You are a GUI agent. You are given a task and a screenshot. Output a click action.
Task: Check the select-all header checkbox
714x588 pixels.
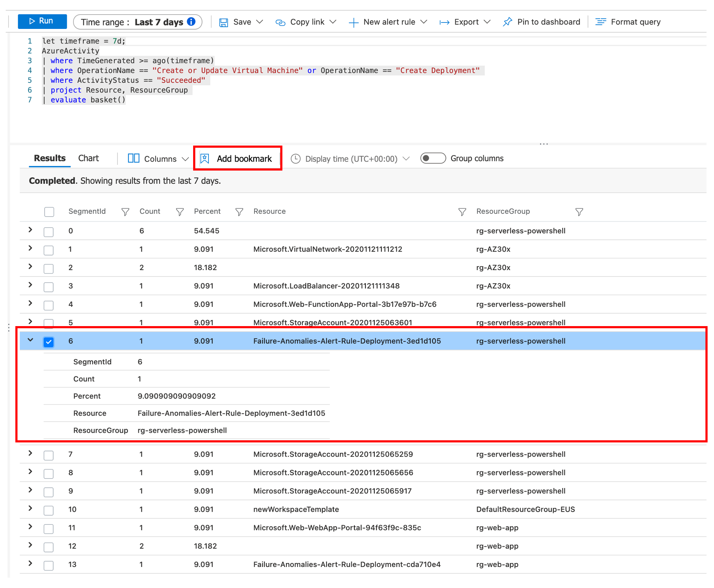pos(49,212)
